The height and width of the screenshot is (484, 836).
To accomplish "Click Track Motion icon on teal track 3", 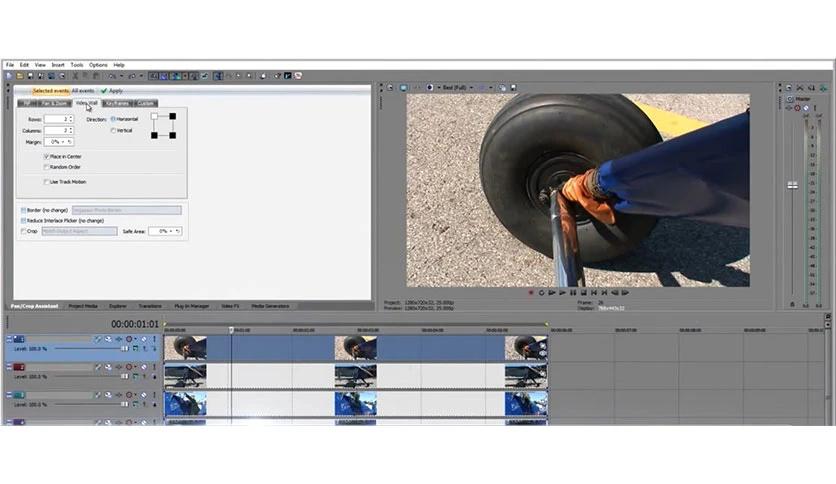I will [x=108, y=395].
